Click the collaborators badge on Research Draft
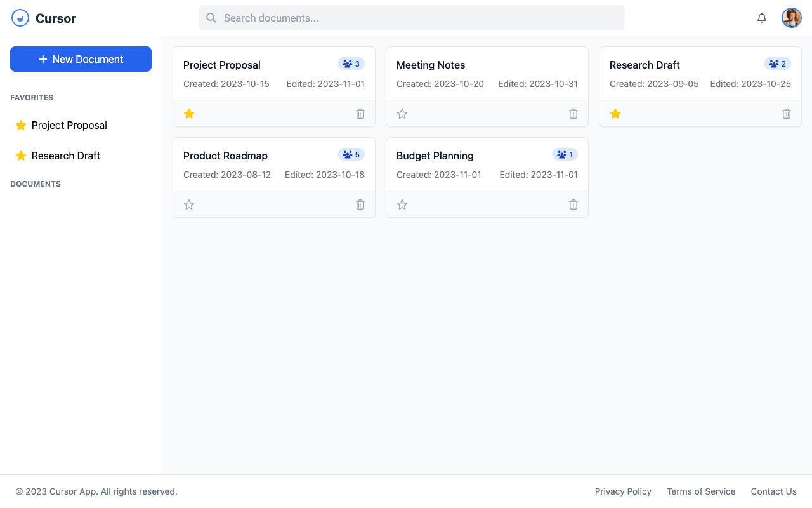This screenshot has width=812, height=508. click(x=778, y=63)
